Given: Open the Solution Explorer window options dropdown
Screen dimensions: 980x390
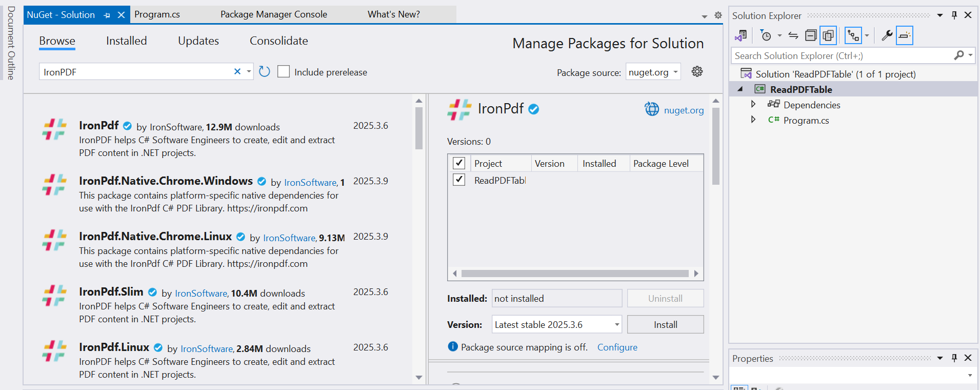Looking at the screenshot, I should coord(940,15).
